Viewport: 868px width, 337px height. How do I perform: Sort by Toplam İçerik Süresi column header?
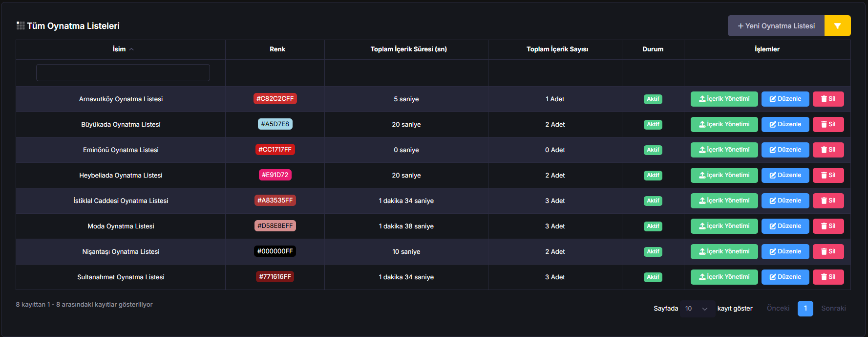[408, 49]
